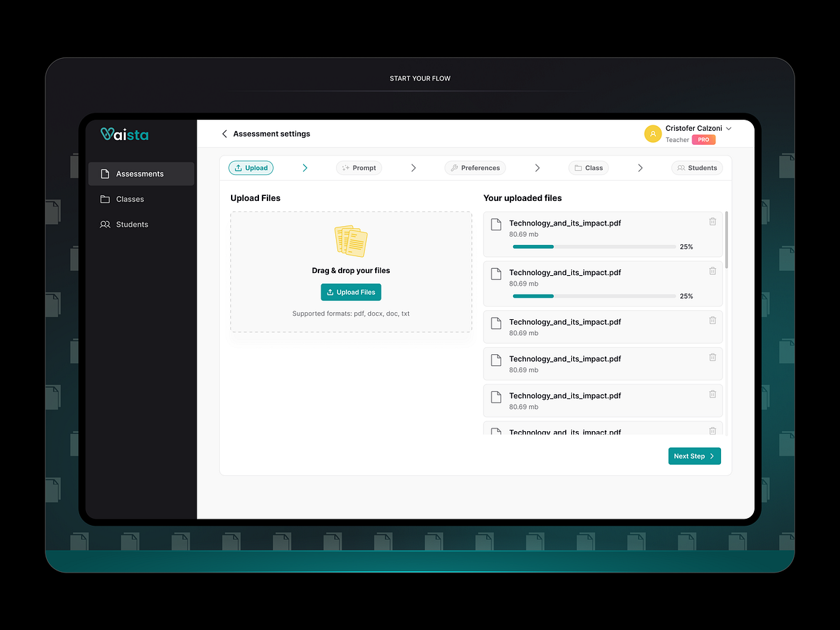Expand the Cristofer Calzoni account dropdown

pos(729,128)
